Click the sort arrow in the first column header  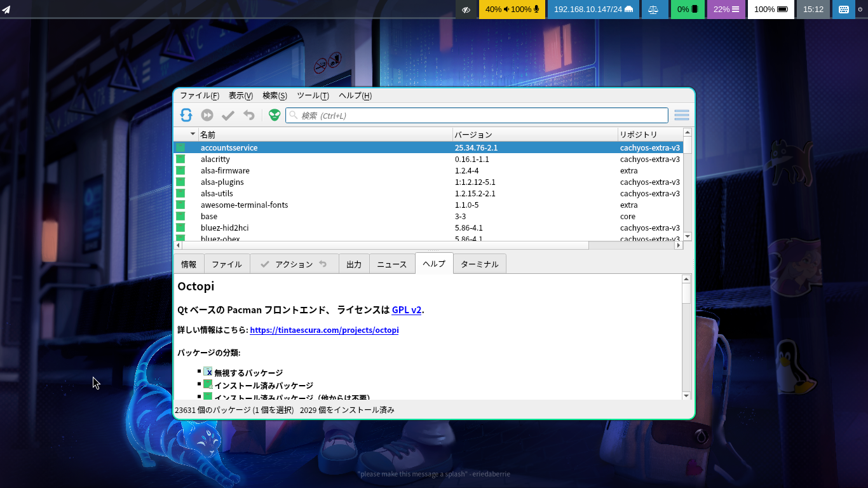click(x=193, y=134)
